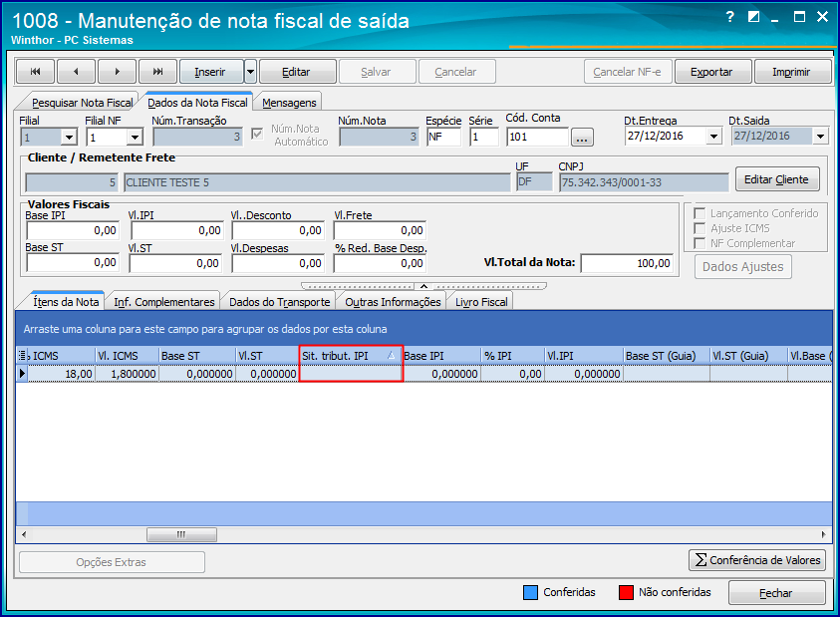Open Dados do Transporte tab
Screen dimensions: 840x617
[280, 302]
